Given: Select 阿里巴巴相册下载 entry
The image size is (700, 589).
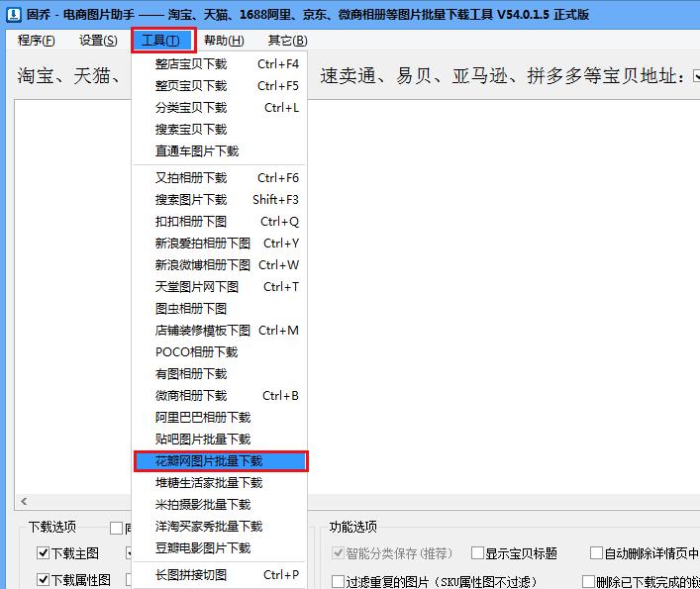Looking at the screenshot, I should coord(220,418).
